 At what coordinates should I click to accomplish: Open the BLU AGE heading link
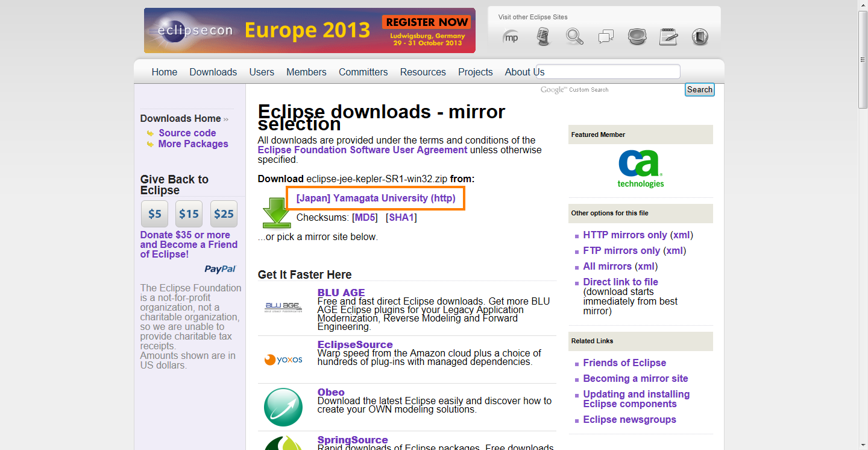341,293
